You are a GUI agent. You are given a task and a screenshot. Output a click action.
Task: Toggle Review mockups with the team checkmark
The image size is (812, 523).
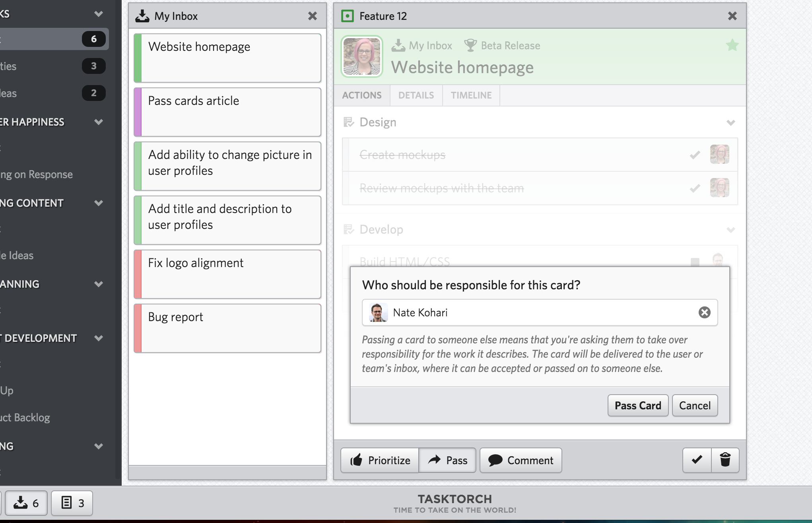695,188
